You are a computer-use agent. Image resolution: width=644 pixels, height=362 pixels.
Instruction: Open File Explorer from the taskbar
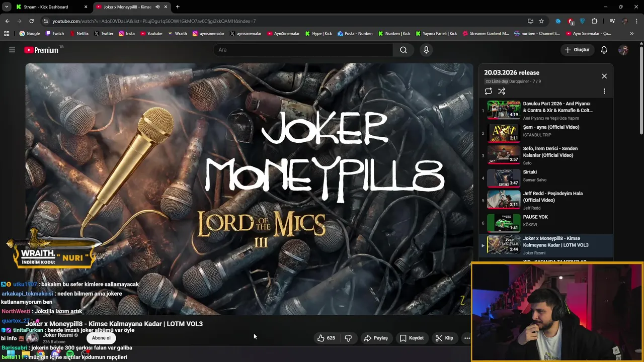26,354
